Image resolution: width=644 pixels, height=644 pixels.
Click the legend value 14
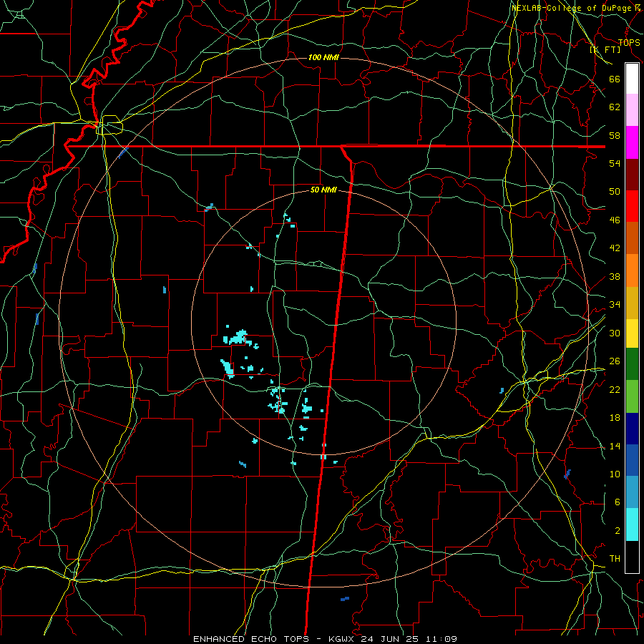click(x=615, y=446)
